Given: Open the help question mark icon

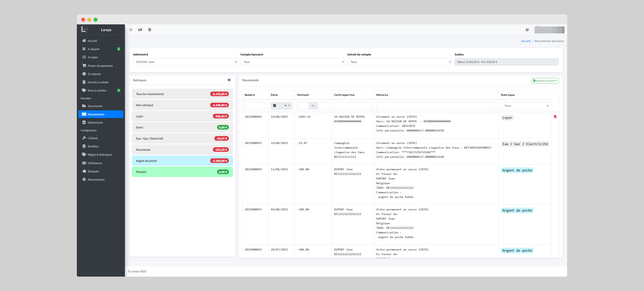Looking at the screenshot, I should tap(527, 30).
